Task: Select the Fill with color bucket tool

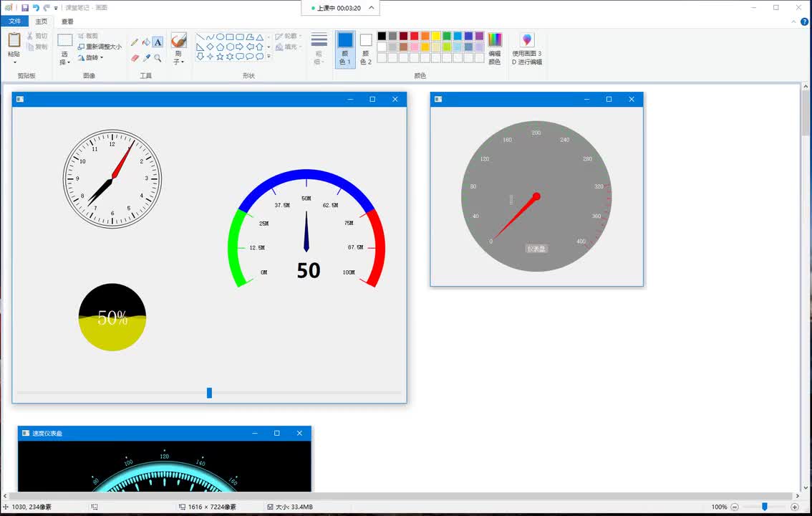Action: (147, 42)
